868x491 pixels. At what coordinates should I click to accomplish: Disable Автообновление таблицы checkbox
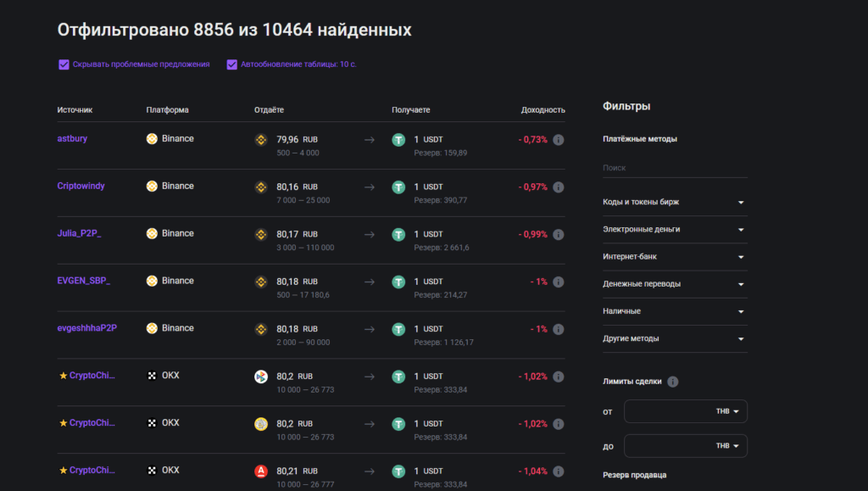(x=231, y=64)
